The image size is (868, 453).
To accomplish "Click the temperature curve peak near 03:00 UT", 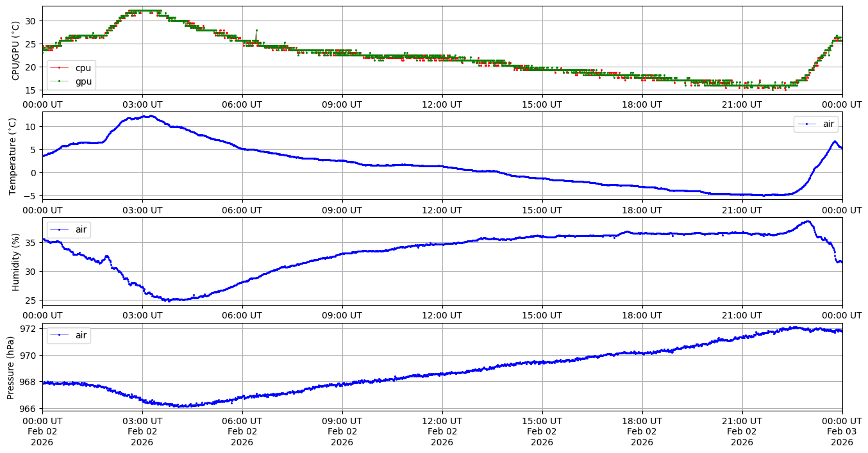I will coord(149,116).
